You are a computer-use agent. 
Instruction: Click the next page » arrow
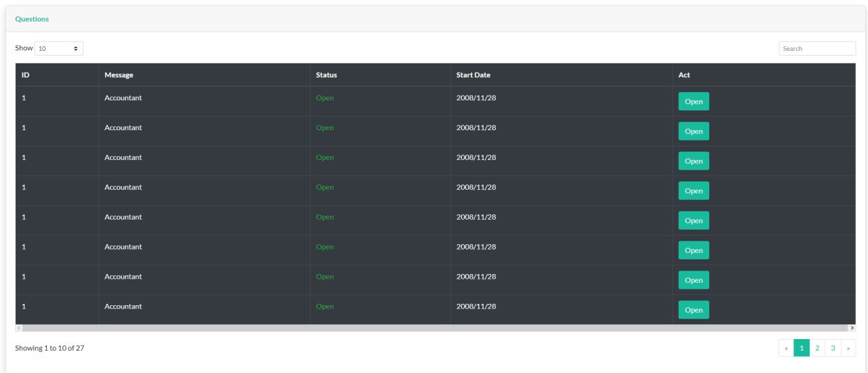coord(848,348)
